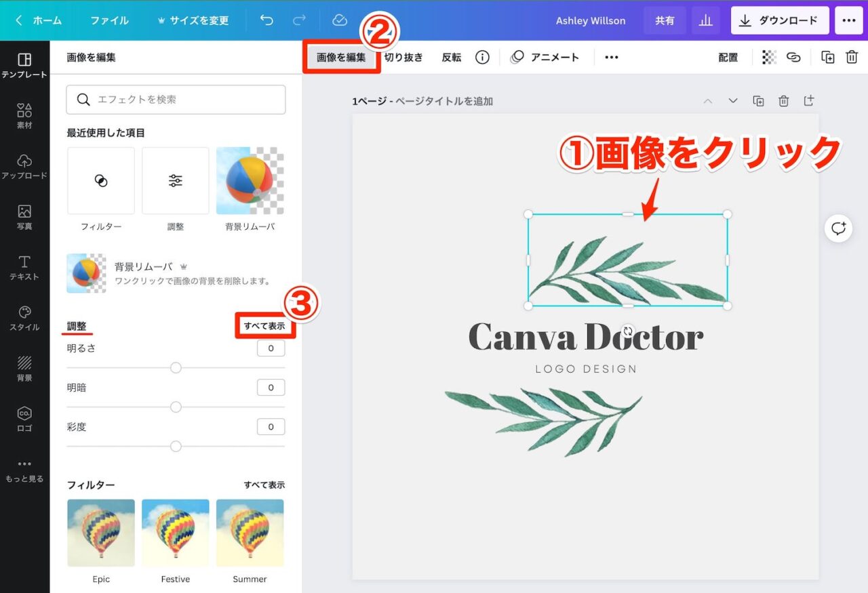Select the 背景リムーバ recent thumbnail

point(250,181)
